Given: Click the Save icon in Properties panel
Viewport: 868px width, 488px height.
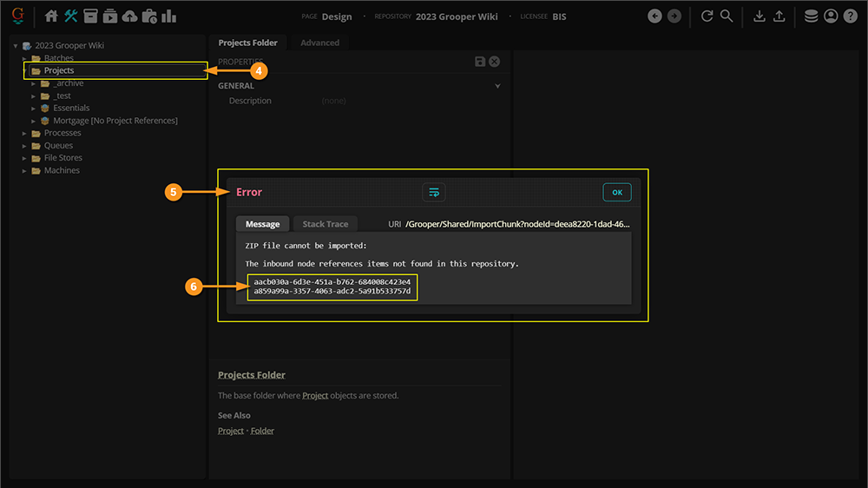Looking at the screenshot, I should [480, 62].
